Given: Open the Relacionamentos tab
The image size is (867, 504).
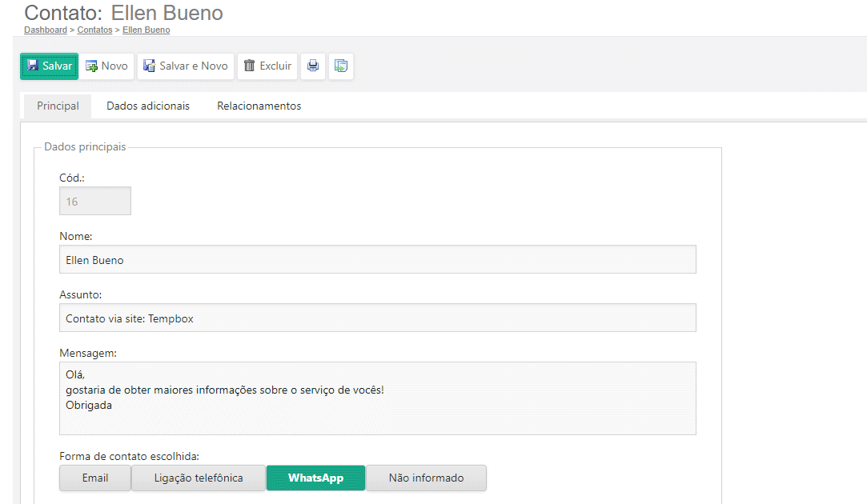Looking at the screenshot, I should coord(259,106).
